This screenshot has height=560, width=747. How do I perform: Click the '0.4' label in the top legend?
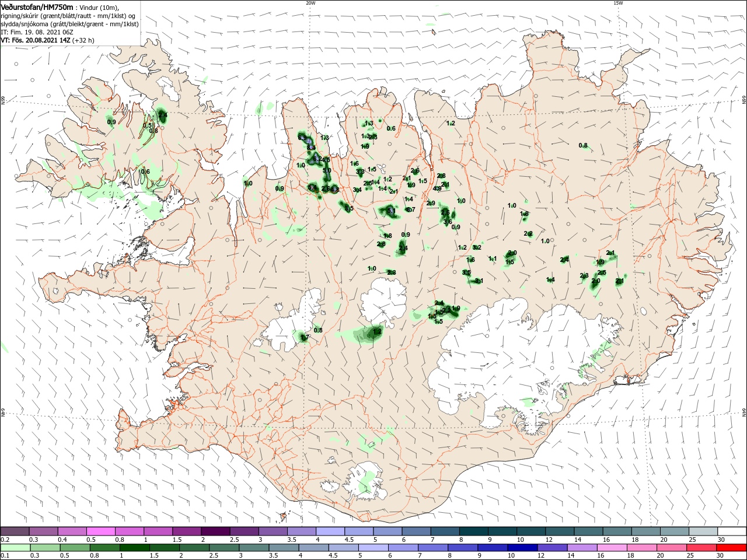point(62,540)
